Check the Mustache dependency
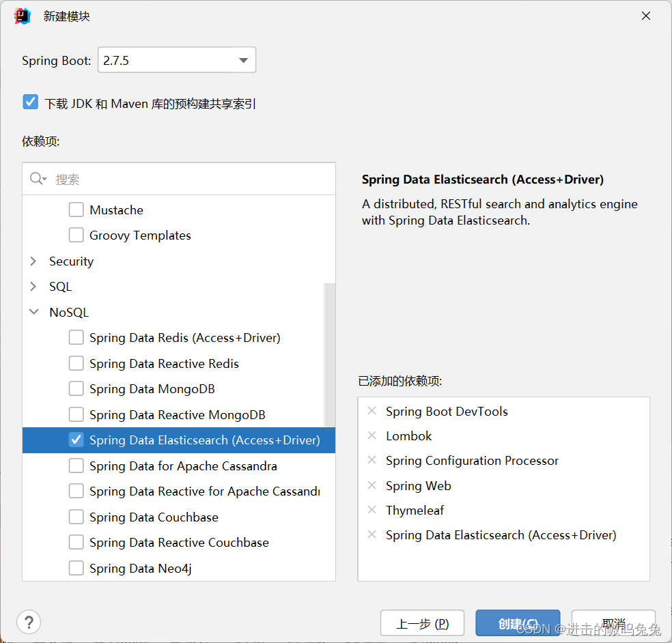This screenshot has width=672, height=643. click(76, 210)
